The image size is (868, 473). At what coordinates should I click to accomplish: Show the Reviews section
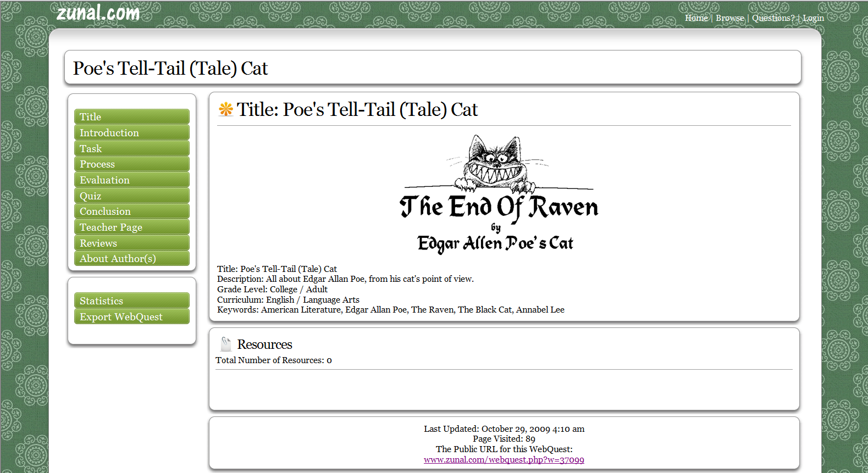coord(131,243)
